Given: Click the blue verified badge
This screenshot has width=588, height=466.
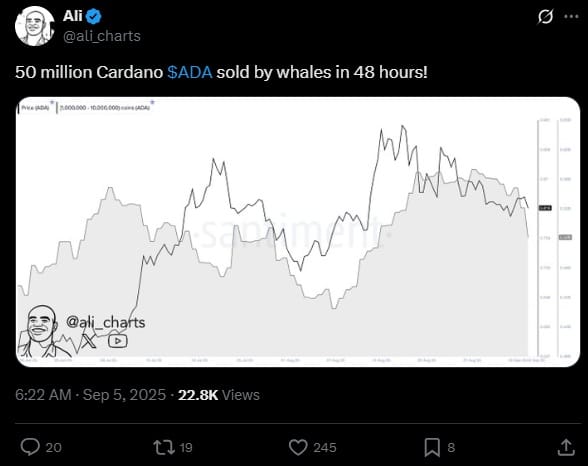Looking at the screenshot, I should [94, 16].
